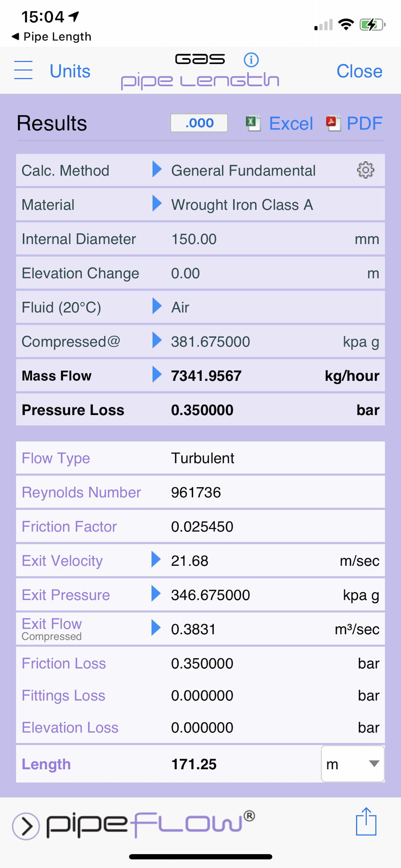This screenshot has width=401, height=868.
Task: Tap the share icon at bottom
Action: click(366, 821)
